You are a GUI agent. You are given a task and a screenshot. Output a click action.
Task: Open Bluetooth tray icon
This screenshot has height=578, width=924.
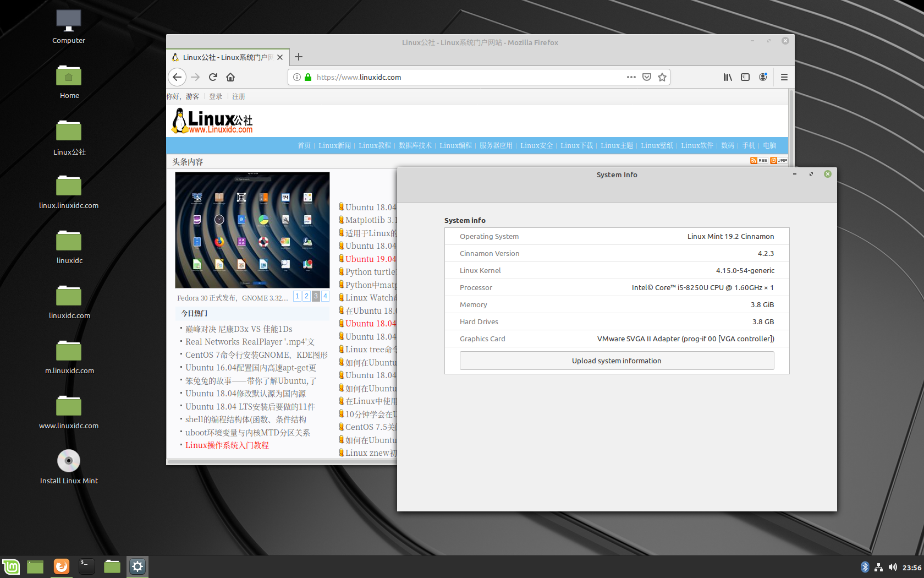click(865, 567)
